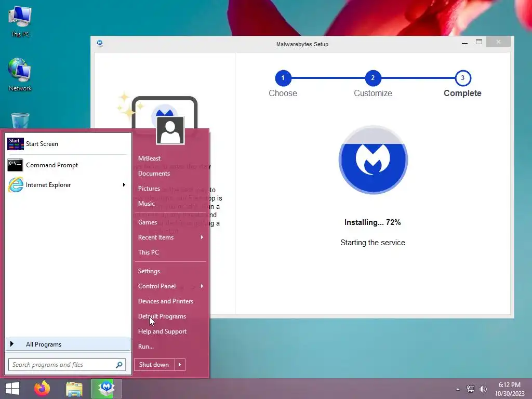Open Devices and Printers

tap(166, 301)
